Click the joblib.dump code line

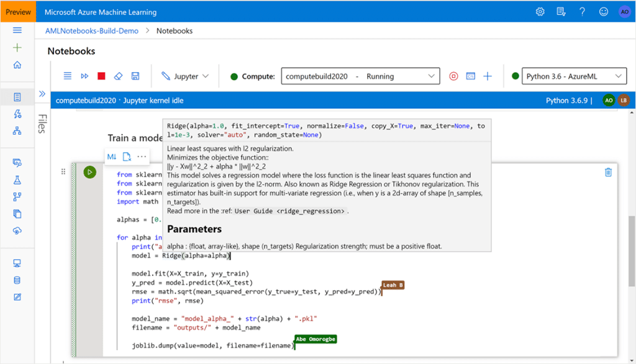(x=214, y=346)
